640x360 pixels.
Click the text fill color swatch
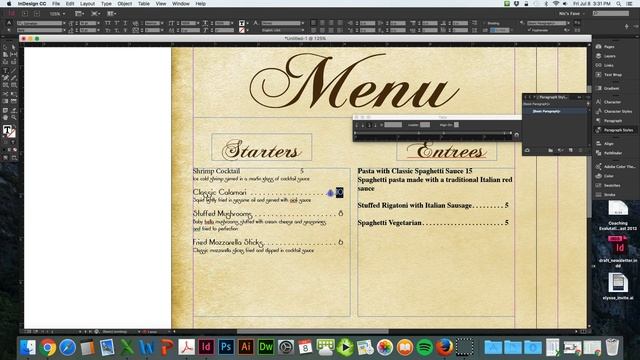(242, 23)
